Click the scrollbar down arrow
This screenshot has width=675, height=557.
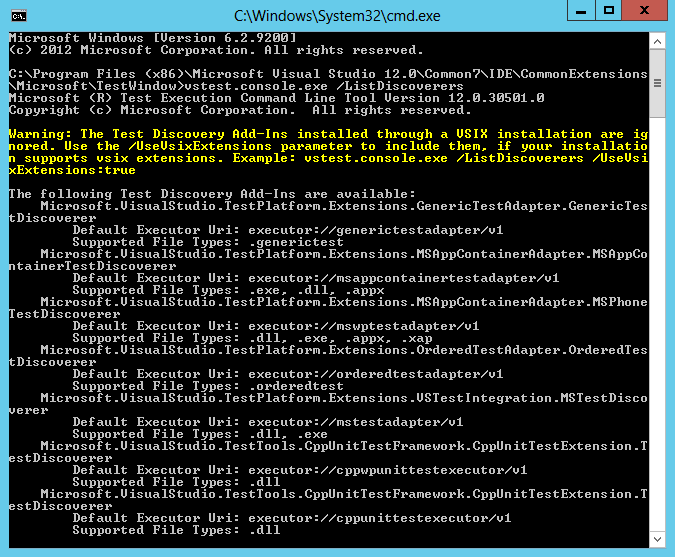click(657, 539)
